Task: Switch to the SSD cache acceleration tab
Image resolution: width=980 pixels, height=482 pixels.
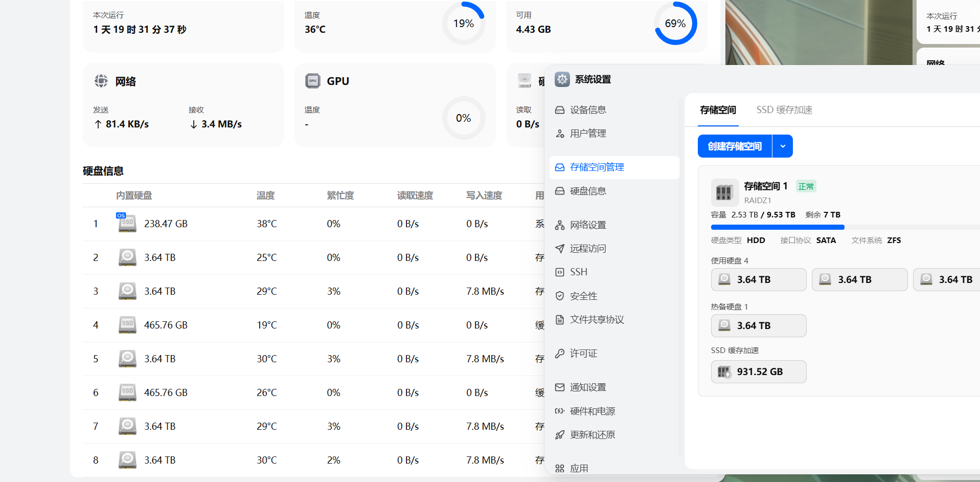Action: [784, 110]
